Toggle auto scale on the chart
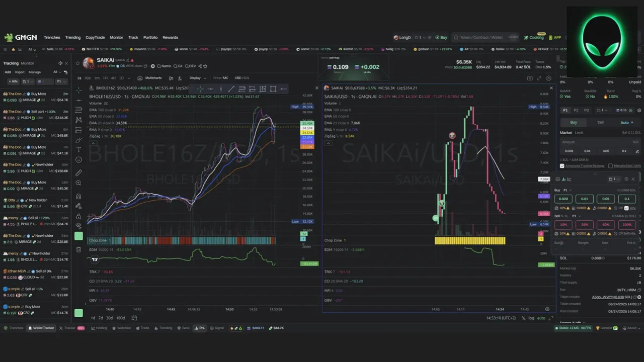The image size is (644, 362). coord(541,318)
